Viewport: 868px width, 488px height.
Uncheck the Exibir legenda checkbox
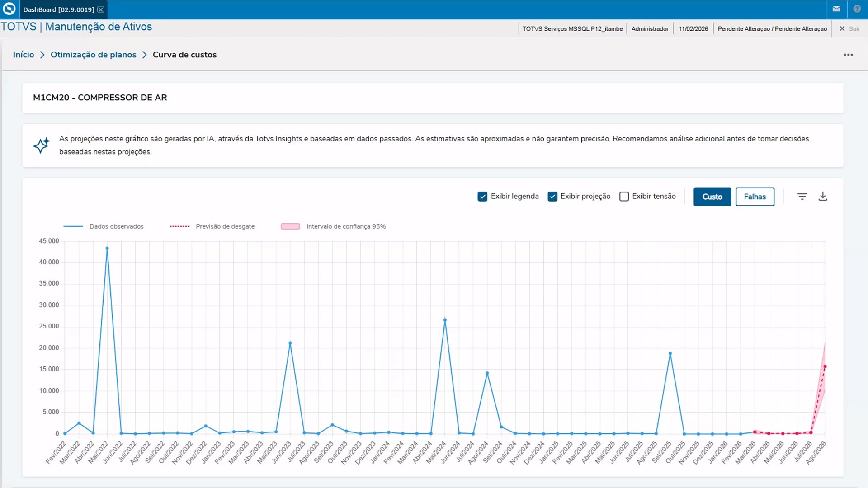482,197
